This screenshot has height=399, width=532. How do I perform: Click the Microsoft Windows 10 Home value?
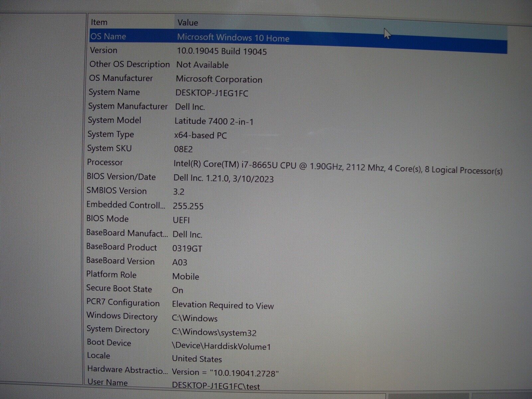233,38
